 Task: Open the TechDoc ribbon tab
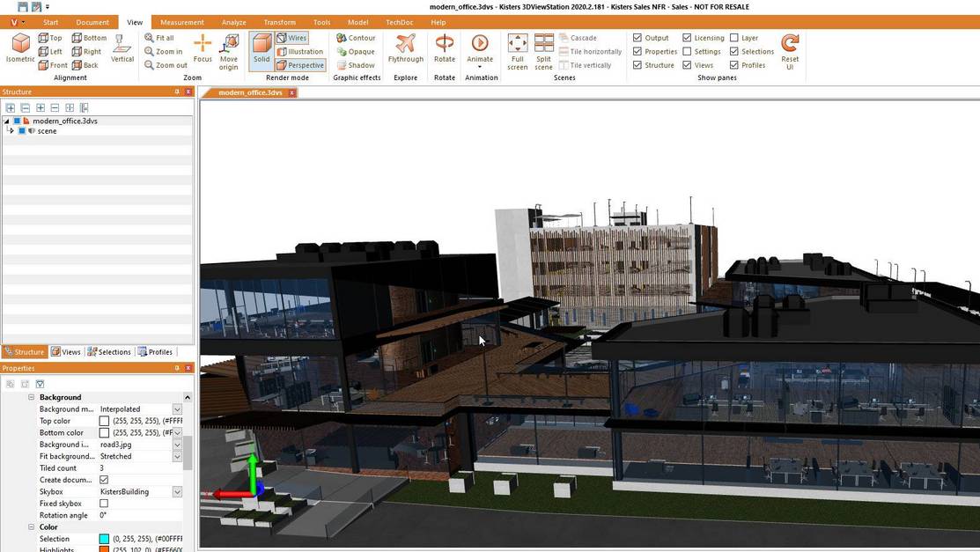(x=400, y=22)
